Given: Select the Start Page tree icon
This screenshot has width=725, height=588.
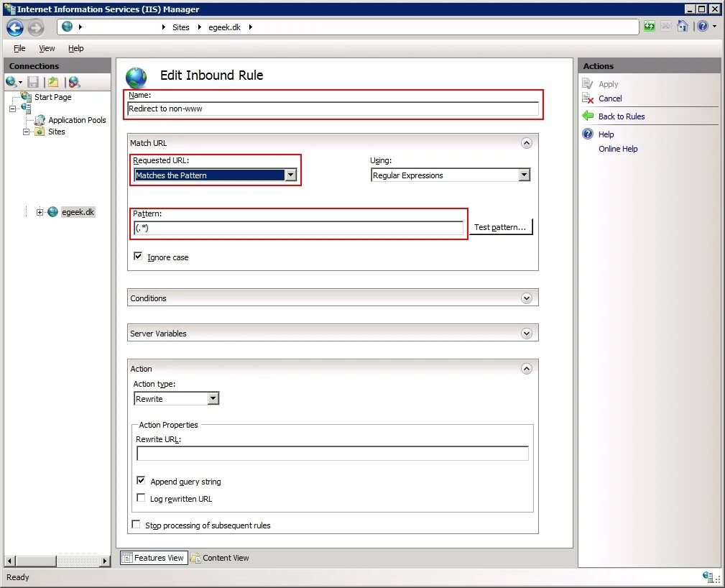Looking at the screenshot, I should point(27,97).
